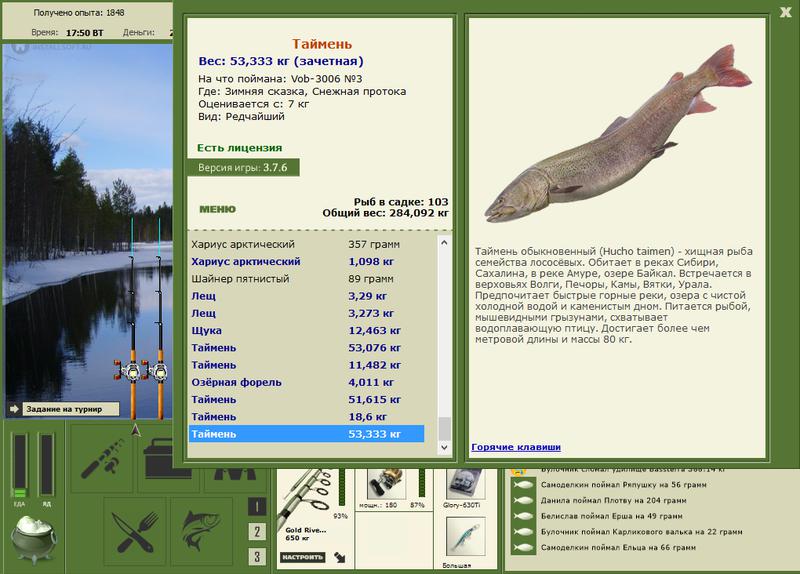The image size is (800, 574).
Task: Click the fish list scroll-up arrow
Action: pyautogui.click(x=444, y=242)
